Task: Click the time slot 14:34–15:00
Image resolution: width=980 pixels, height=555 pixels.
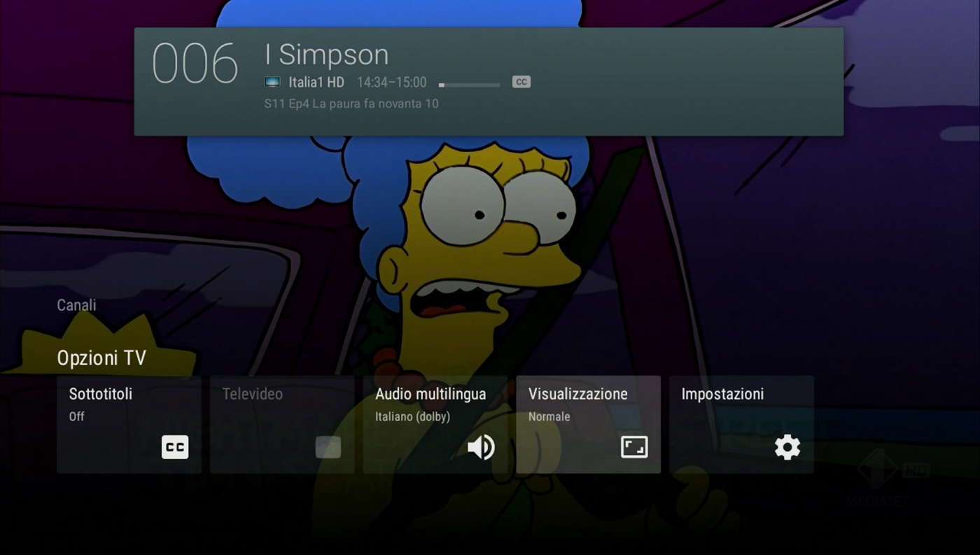Action: point(392,82)
